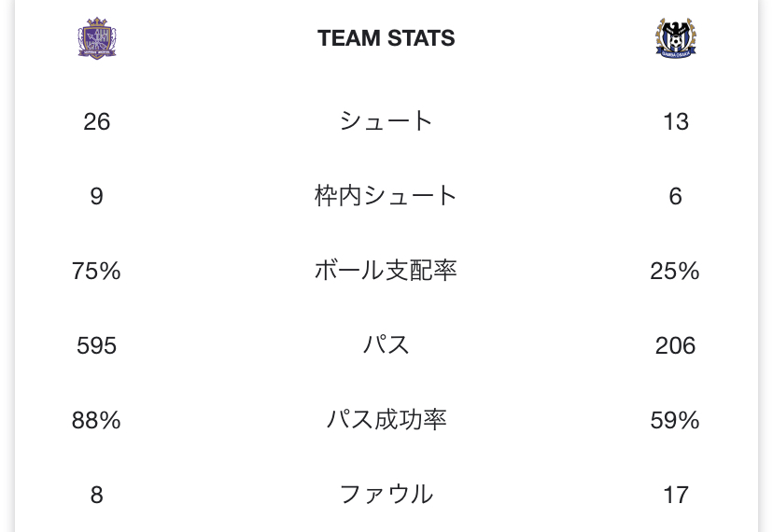Select the 75% possession value
Image resolution: width=773 pixels, height=532 pixels.
click(x=97, y=271)
